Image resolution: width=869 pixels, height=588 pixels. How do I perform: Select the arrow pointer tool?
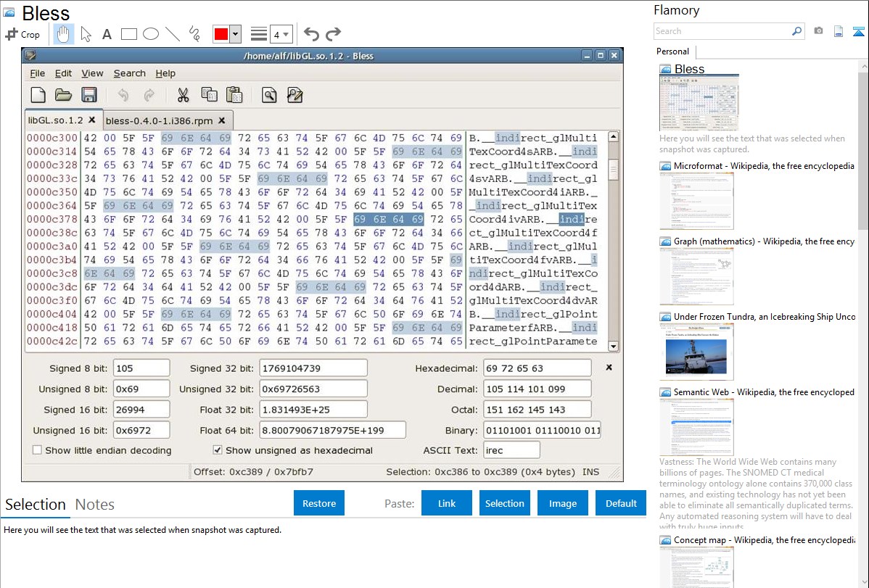(86, 34)
